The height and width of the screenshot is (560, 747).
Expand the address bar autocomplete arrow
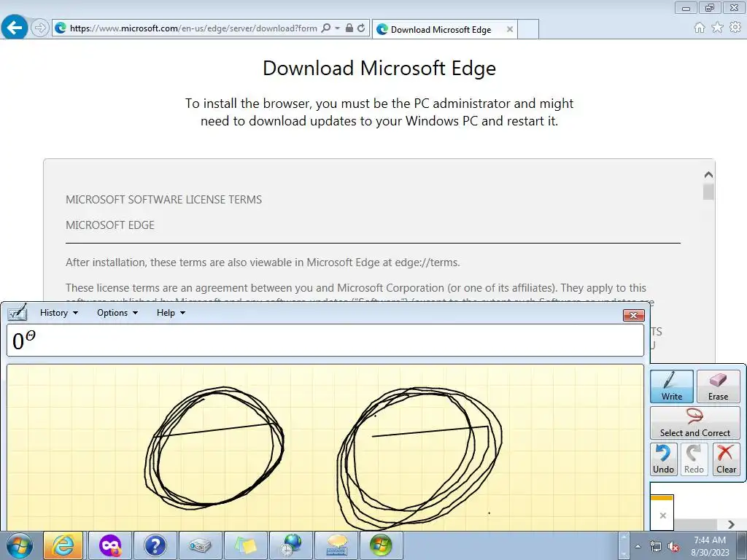click(337, 28)
